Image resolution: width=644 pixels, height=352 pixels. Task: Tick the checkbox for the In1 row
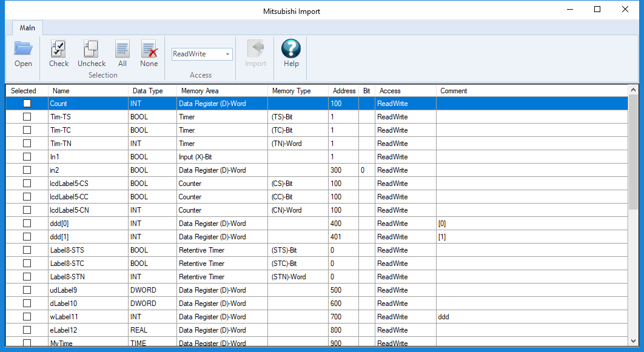(27, 157)
